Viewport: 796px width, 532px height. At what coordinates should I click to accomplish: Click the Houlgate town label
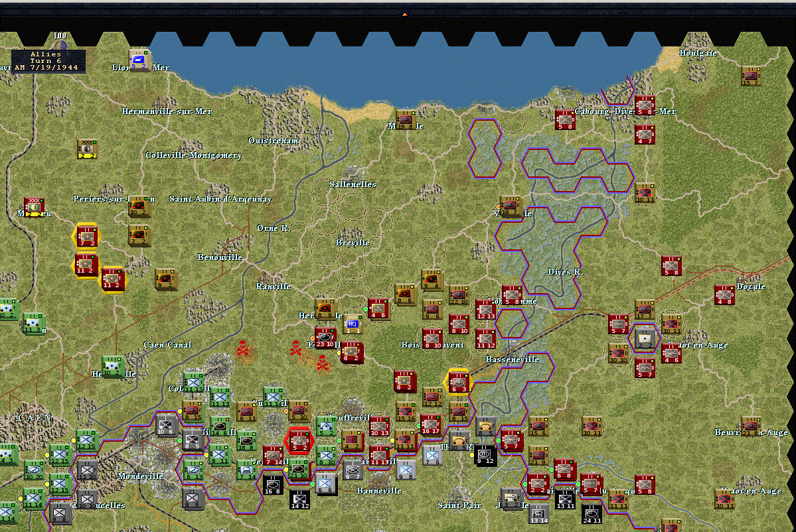[x=698, y=53]
